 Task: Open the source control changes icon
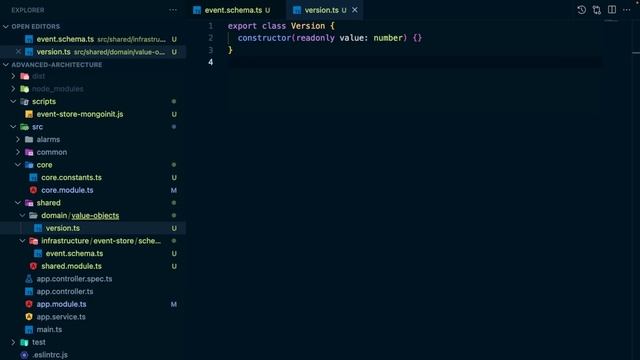coord(597,10)
